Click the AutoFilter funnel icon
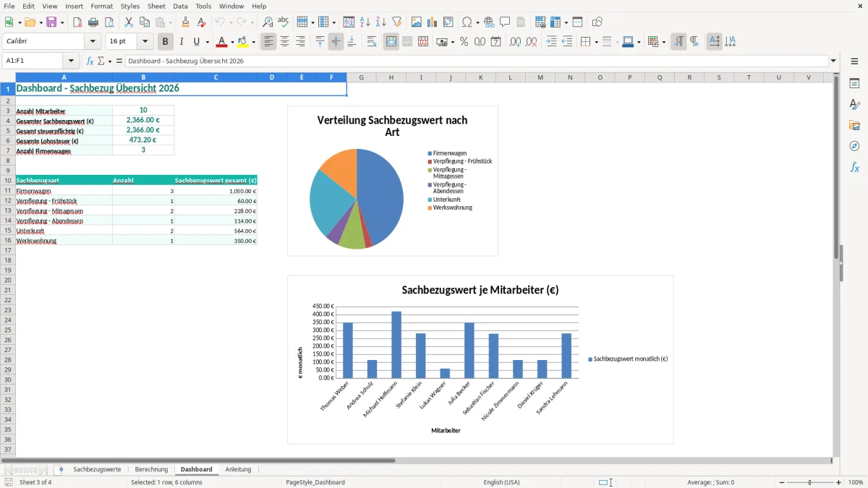This screenshot has height=488, width=868. click(x=397, y=22)
